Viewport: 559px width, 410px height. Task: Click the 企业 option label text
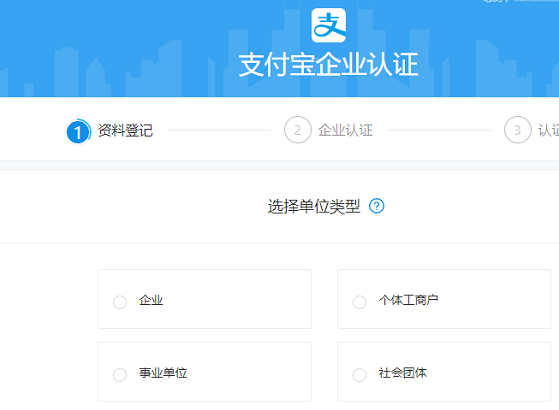click(x=151, y=300)
